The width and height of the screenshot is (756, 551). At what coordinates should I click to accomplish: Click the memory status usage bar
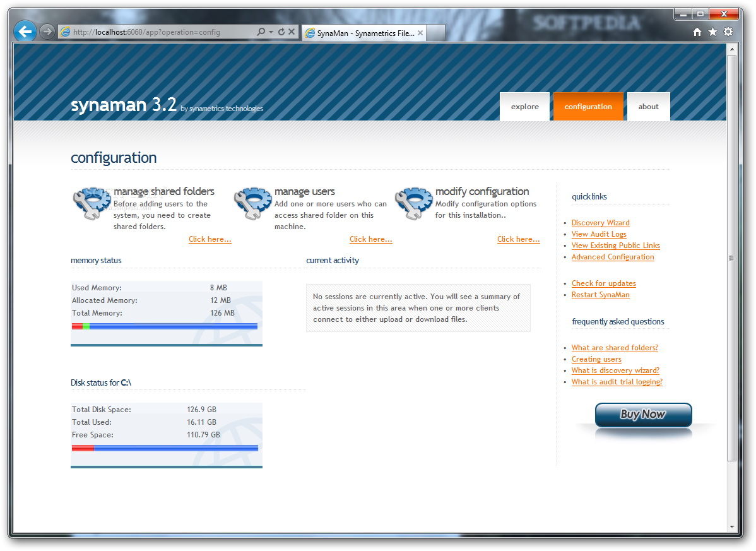pyautogui.click(x=165, y=326)
